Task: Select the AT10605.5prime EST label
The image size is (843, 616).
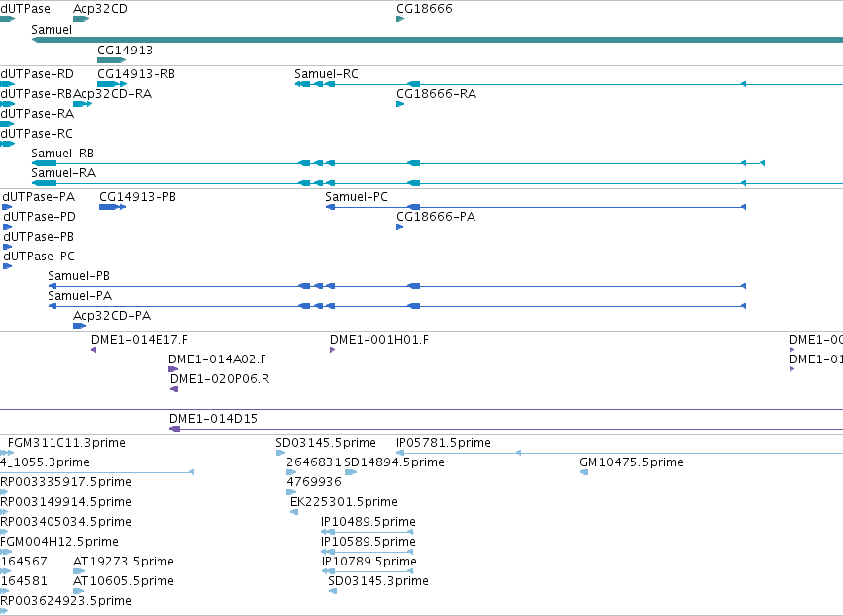Action: tap(124, 581)
